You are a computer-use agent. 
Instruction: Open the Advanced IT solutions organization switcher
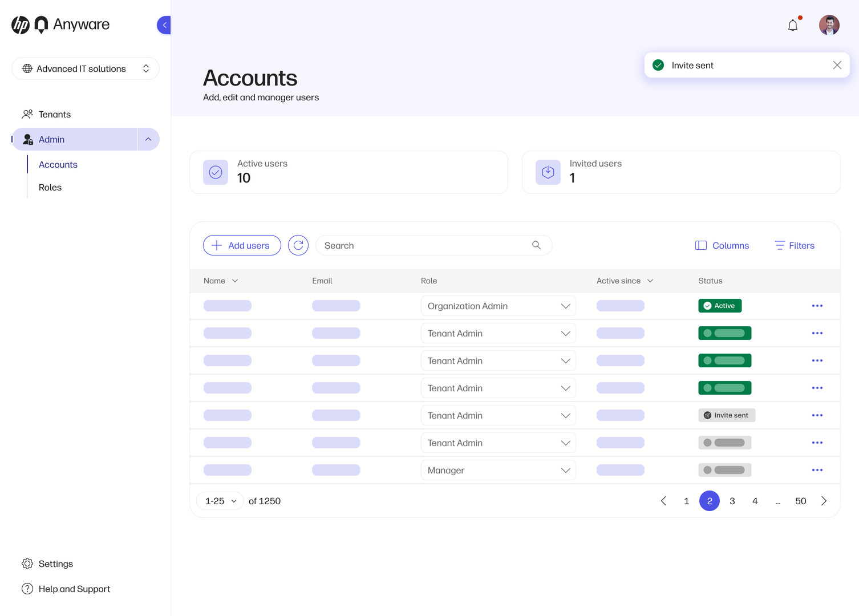point(86,68)
